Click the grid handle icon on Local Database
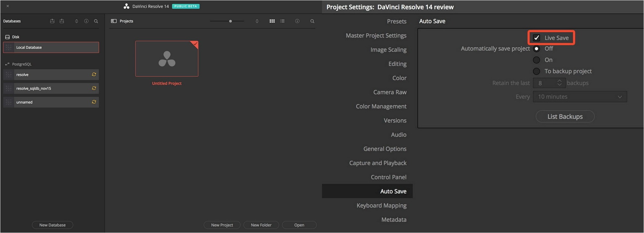 [9, 47]
